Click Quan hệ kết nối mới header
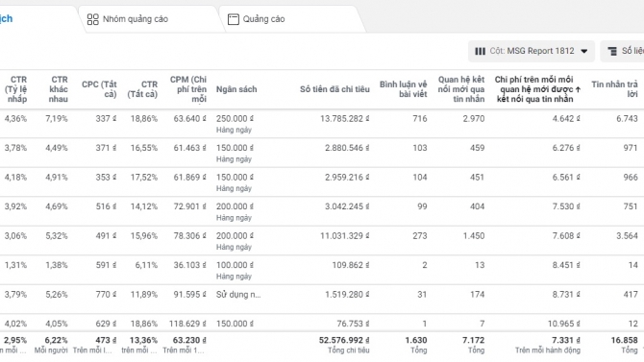The image size is (644, 362). pos(460,89)
